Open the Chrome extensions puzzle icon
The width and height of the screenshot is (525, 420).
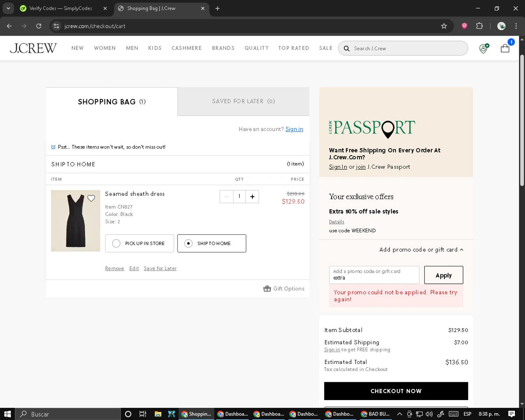[479, 26]
